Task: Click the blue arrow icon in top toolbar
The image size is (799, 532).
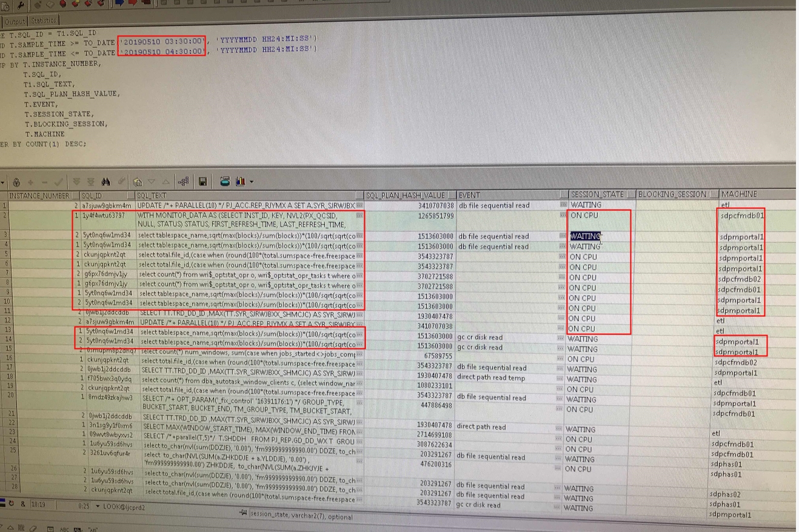Action: [x=118, y=4]
